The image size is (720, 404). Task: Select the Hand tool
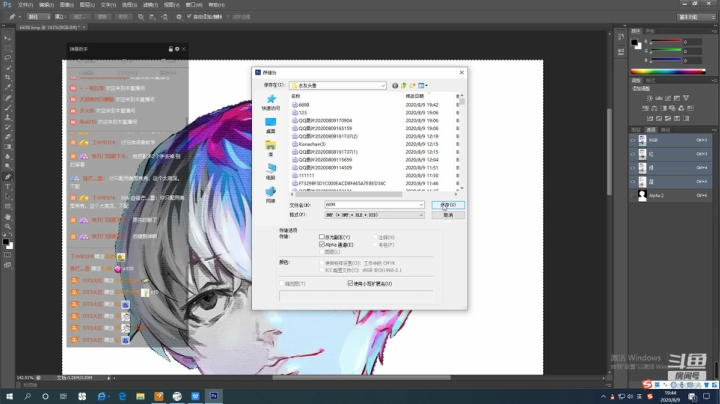[7, 217]
